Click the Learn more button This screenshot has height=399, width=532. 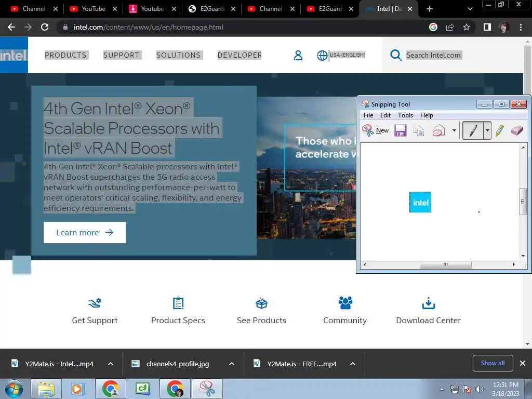(85, 232)
